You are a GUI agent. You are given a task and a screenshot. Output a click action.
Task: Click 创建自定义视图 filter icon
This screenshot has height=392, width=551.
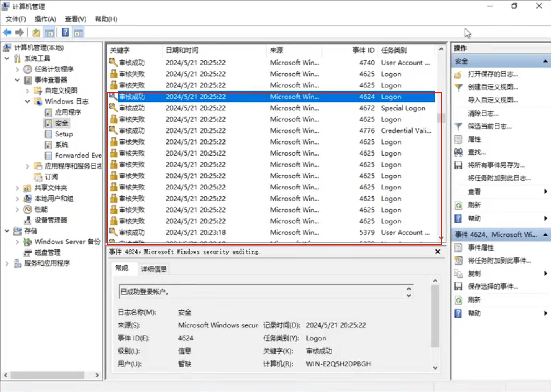point(458,87)
